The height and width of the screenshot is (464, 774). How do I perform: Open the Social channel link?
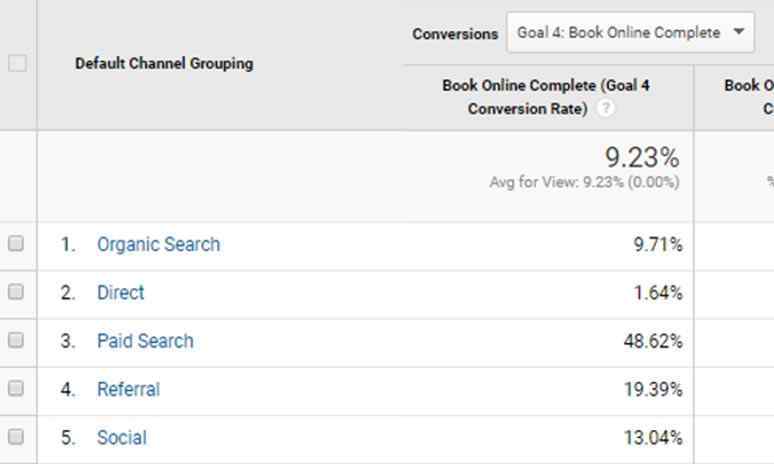(x=121, y=437)
